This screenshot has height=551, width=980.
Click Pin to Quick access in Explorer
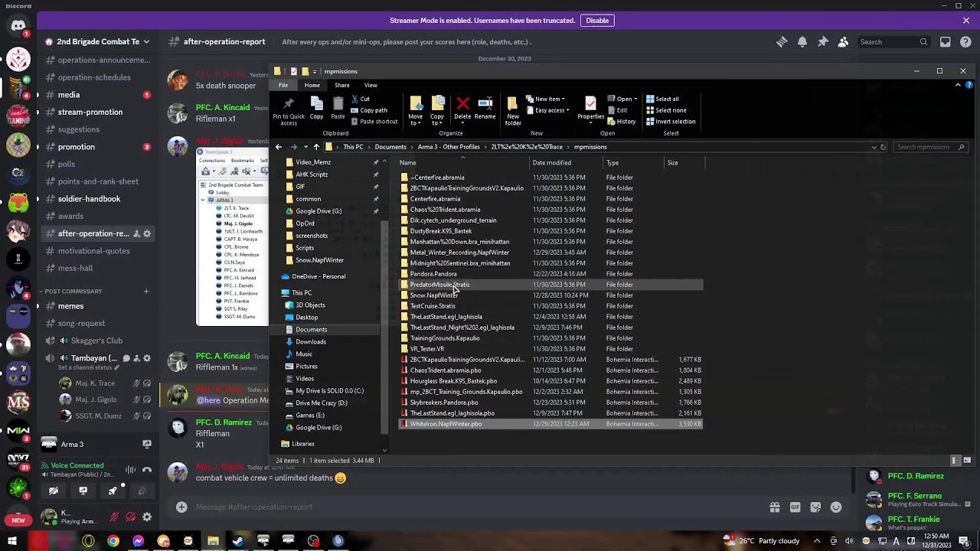pos(289,111)
